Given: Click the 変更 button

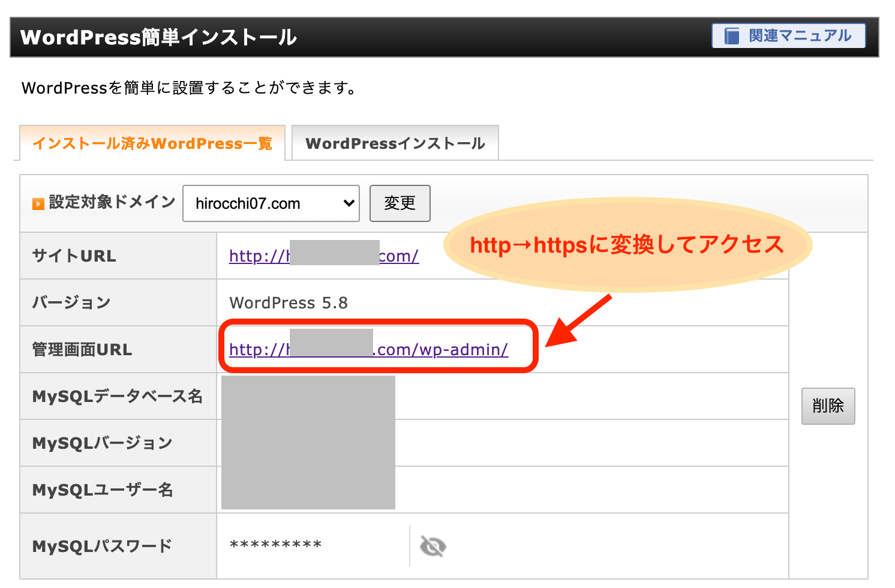Looking at the screenshot, I should click(x=400, y=203).
